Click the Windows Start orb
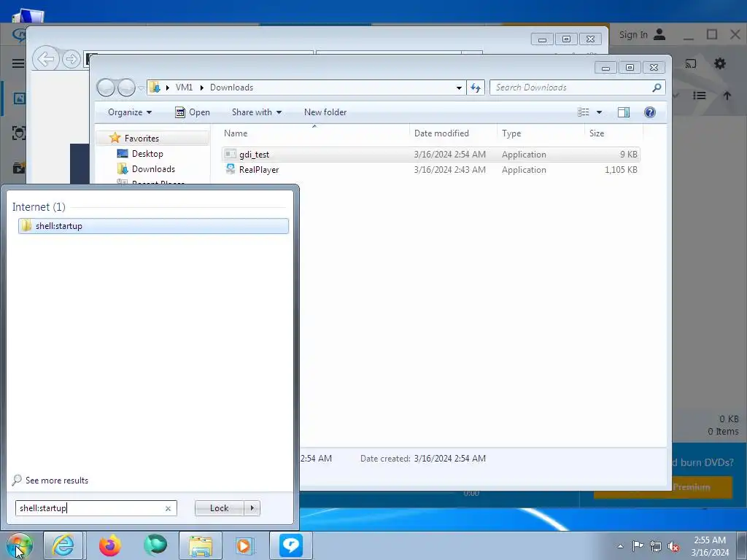Image resolution: width=747 pixels, height=560 pixels. point(20,545)
